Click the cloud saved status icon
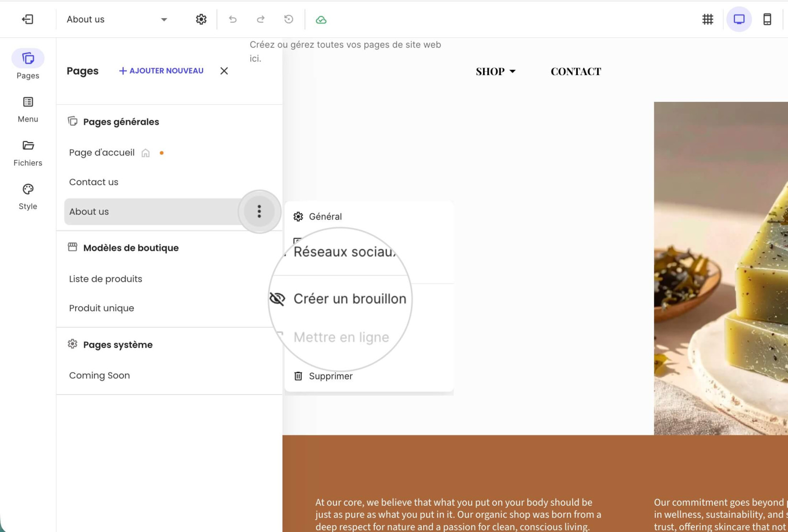The width and height of the screenshot is (788, 532). coord(321,20)
